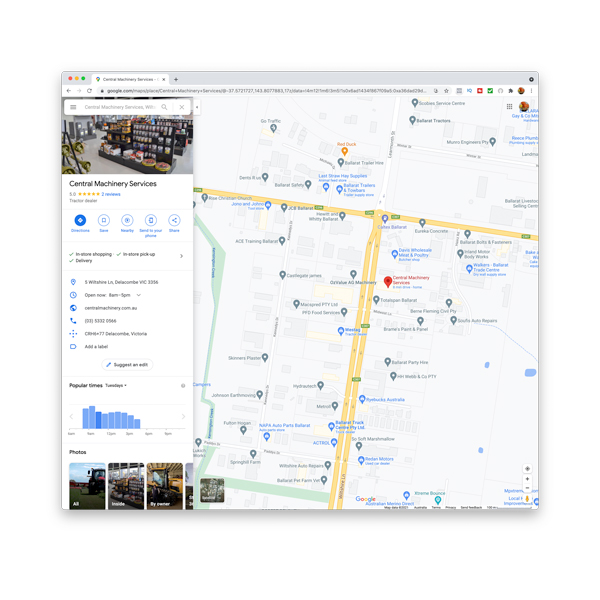Image resolution: width=600 pixels, height=600 pixels.
Task: Open the Chrome three-dot menu
Action: 531,91
